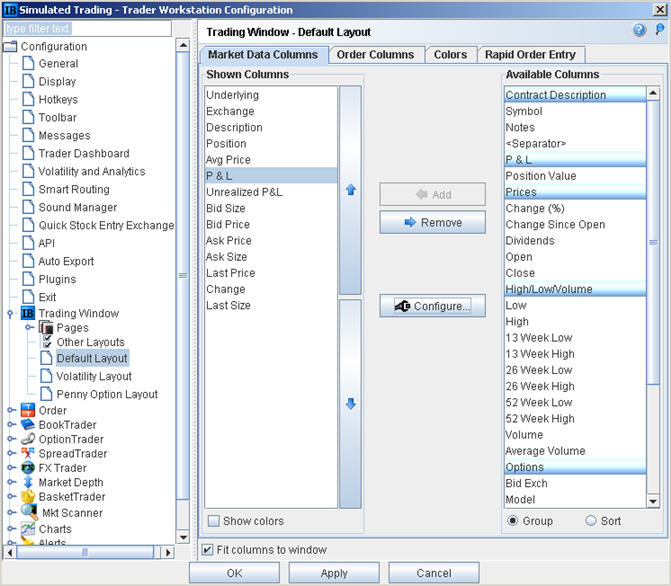Expand the Order tree node

(11, 410)
